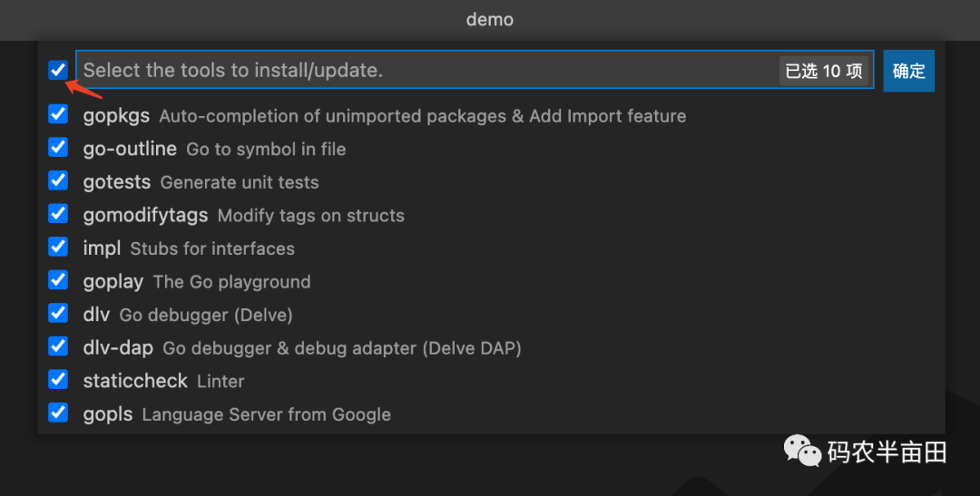Toggle the gomodifytags checkbox

pyautogui.click(x=58, y=214)
